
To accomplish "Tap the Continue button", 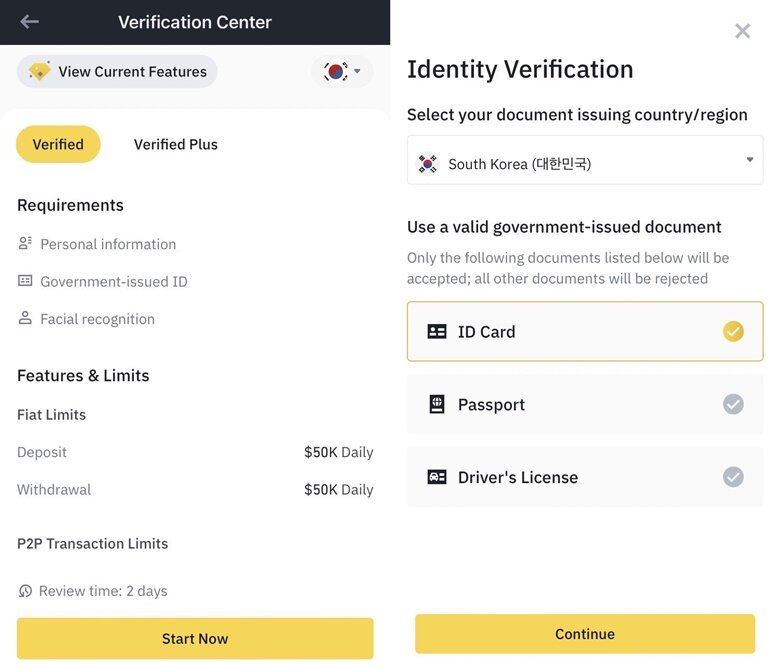I will [x=585, y=634].
